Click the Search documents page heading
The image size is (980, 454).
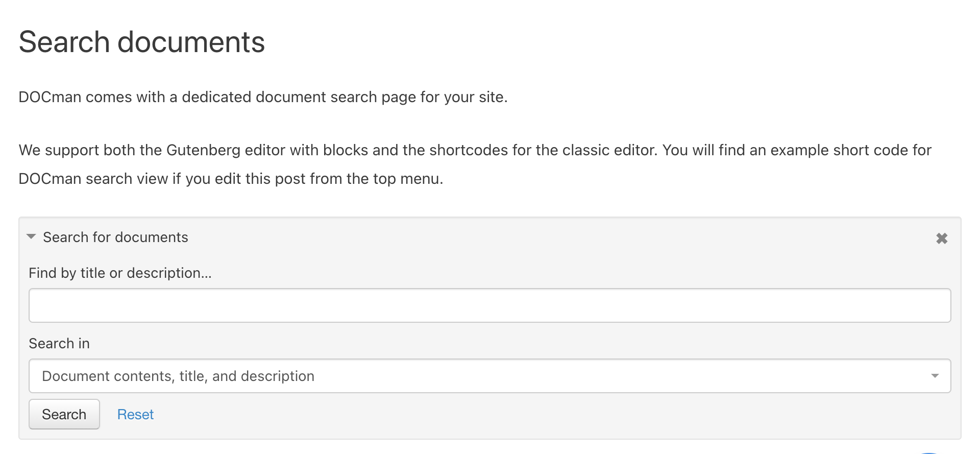[x=142, y=42]
